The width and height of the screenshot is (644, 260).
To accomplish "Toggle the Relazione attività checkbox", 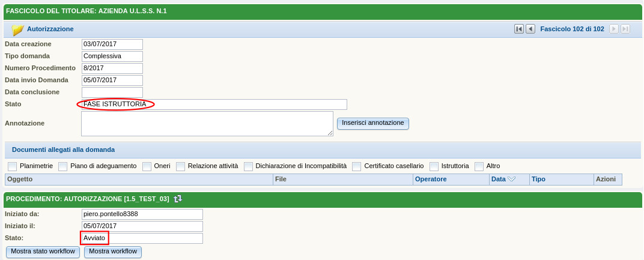I will [180, 166].
